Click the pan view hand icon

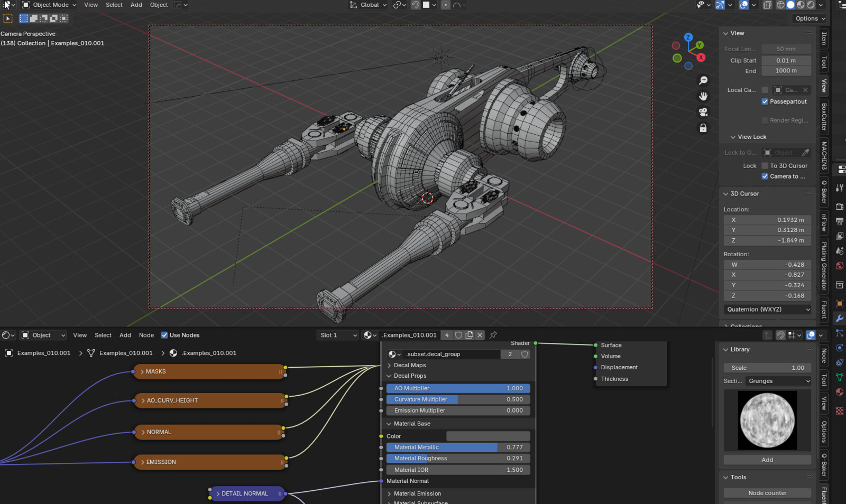(x=703, y=96)
